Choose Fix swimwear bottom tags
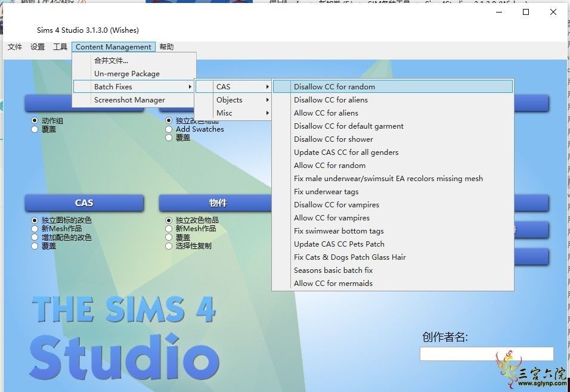 click(x=393, y=231)
